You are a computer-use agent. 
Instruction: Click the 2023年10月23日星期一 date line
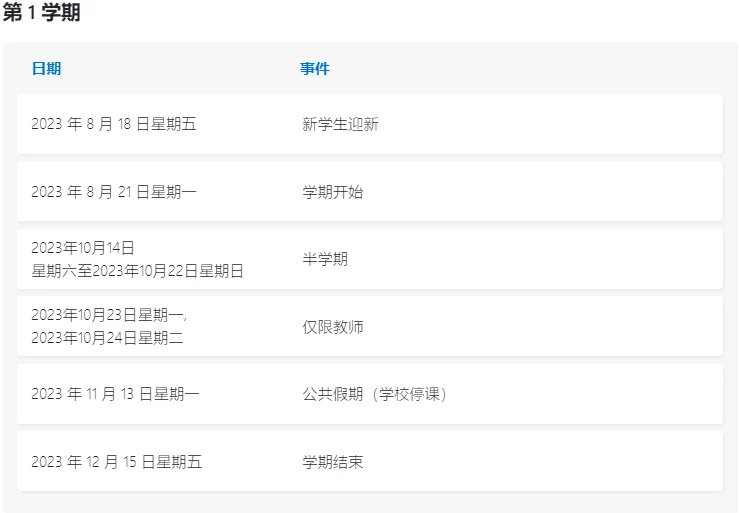(109, 314)
